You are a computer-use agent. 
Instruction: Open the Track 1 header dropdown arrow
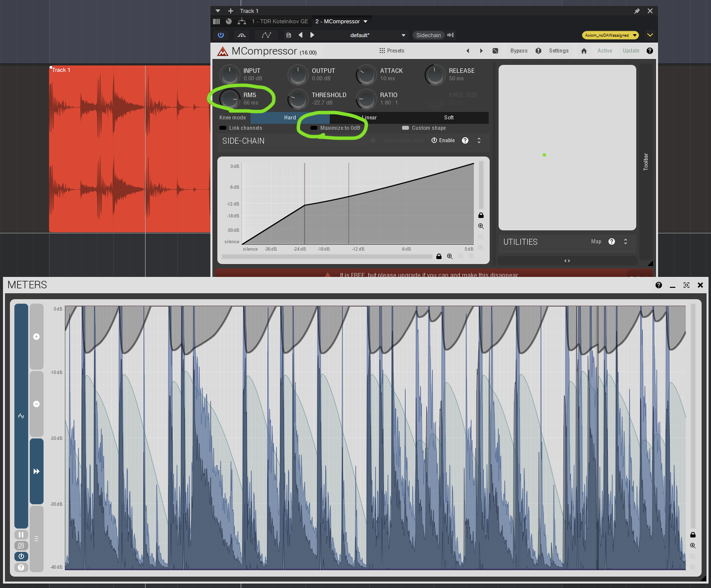[x=218, y=11]
